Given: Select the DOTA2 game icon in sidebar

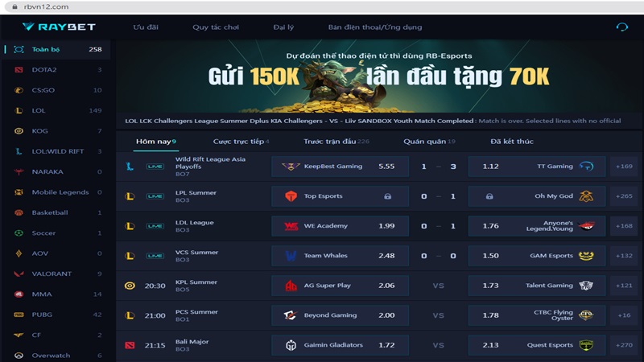Looking at the screenshot, I should [19, 70].
